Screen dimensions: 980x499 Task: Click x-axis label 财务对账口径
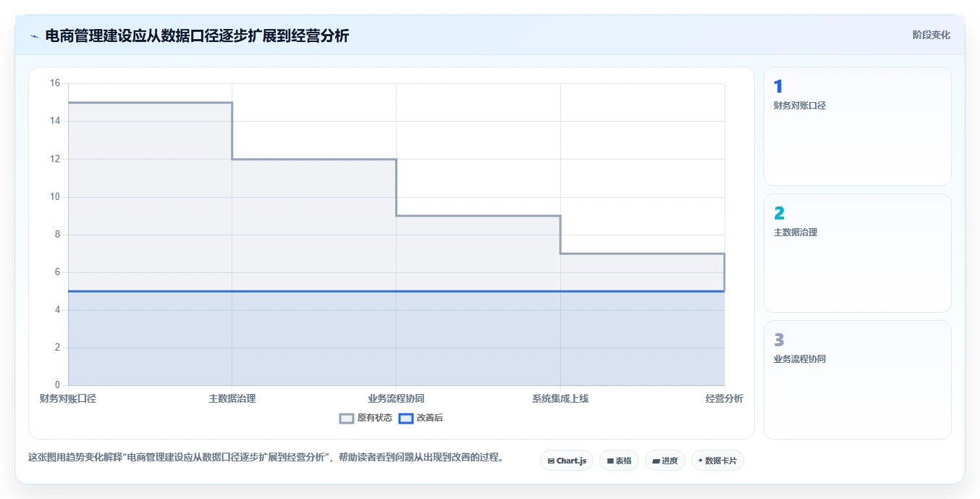pos(68,398)
